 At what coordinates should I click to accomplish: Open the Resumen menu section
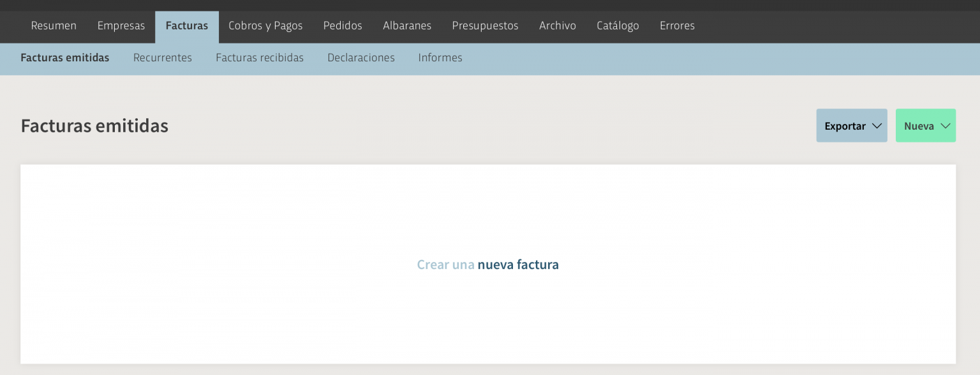[x=54, y=26]
